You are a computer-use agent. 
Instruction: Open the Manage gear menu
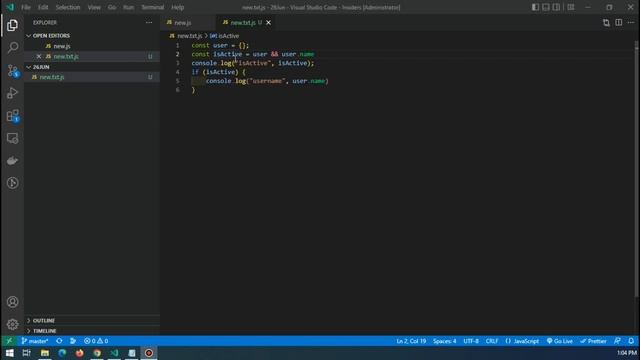click(x=12, y=324)
